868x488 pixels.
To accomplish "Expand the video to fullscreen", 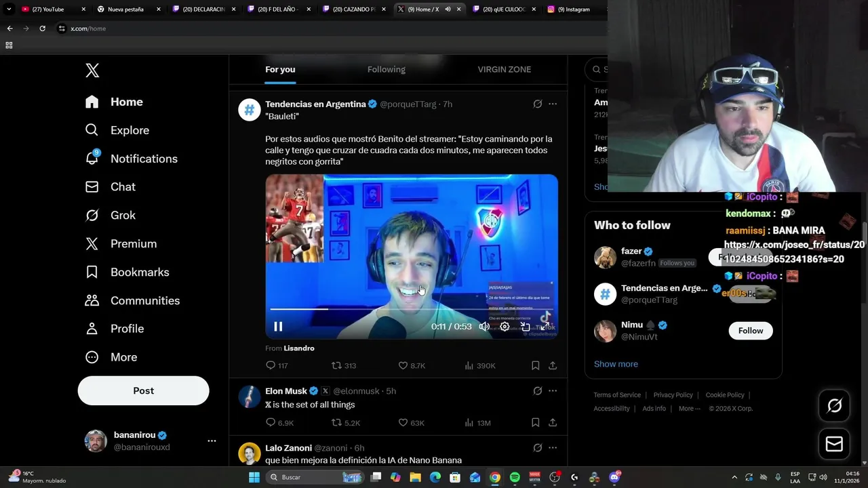I will 545,327.
